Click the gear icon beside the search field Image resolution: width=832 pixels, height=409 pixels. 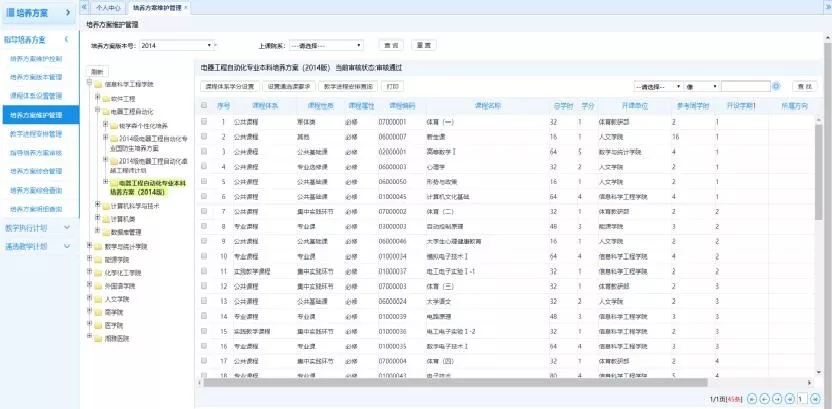click(x=777, y=87)
